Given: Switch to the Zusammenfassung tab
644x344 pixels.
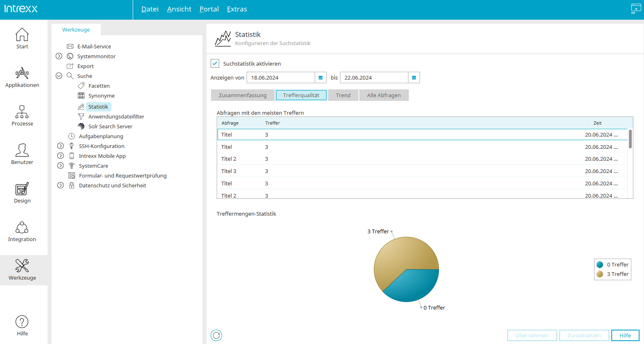Looking at the screenshot, I should (x=243, y=95).
